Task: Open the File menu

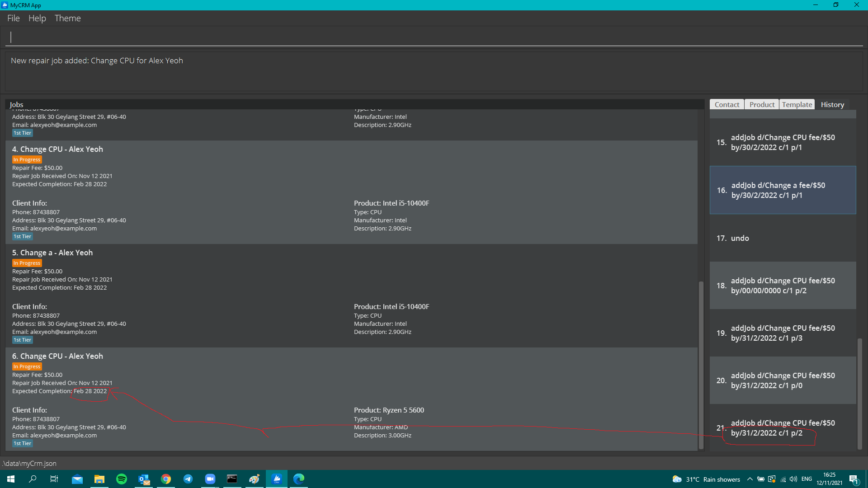Action: click(x=14, y=18)
